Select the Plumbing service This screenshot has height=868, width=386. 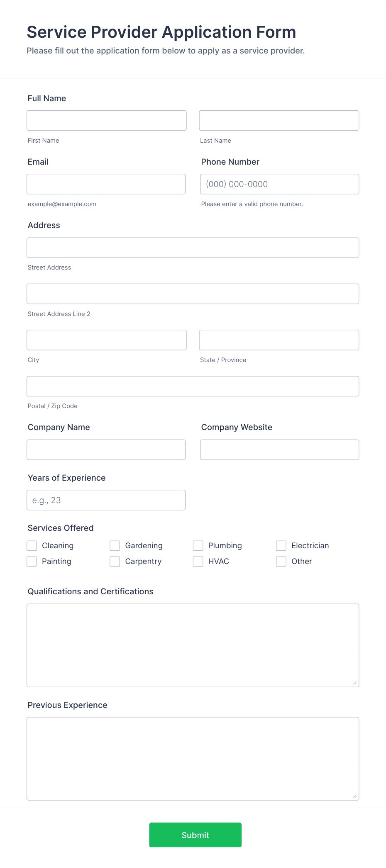coord(198,545)
